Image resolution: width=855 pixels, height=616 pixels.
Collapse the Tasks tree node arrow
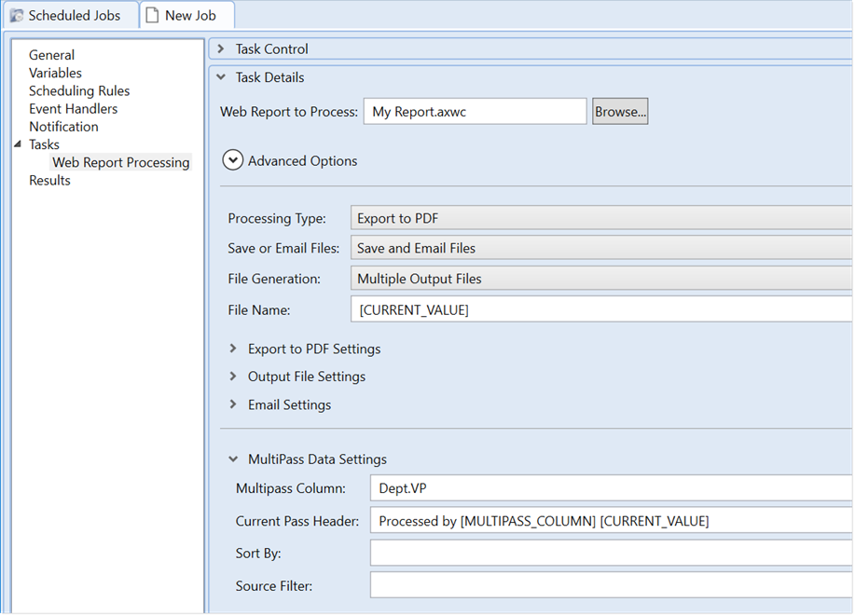coord(18,144)
